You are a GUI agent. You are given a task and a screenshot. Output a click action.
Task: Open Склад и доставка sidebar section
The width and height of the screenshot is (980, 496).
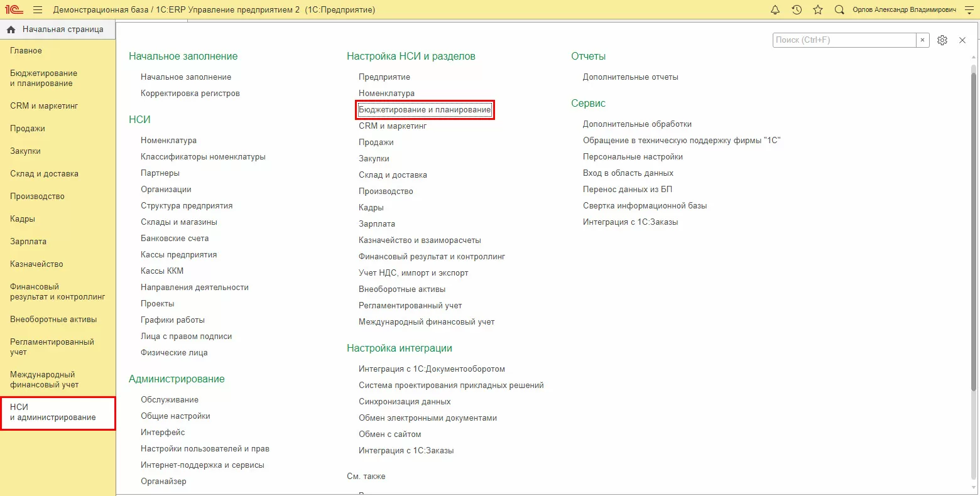pyautogui.click(x=44, y=174)
